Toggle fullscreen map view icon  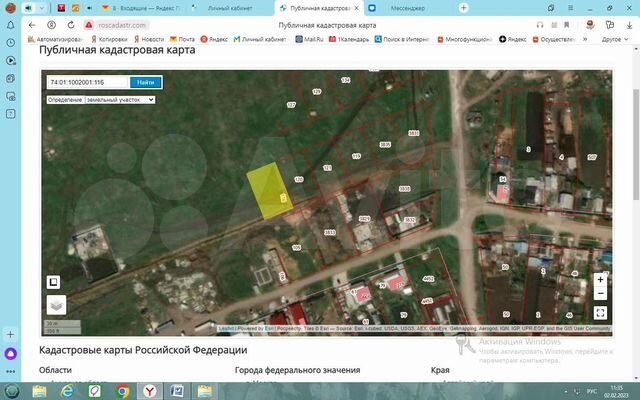[x=600, y=312]
